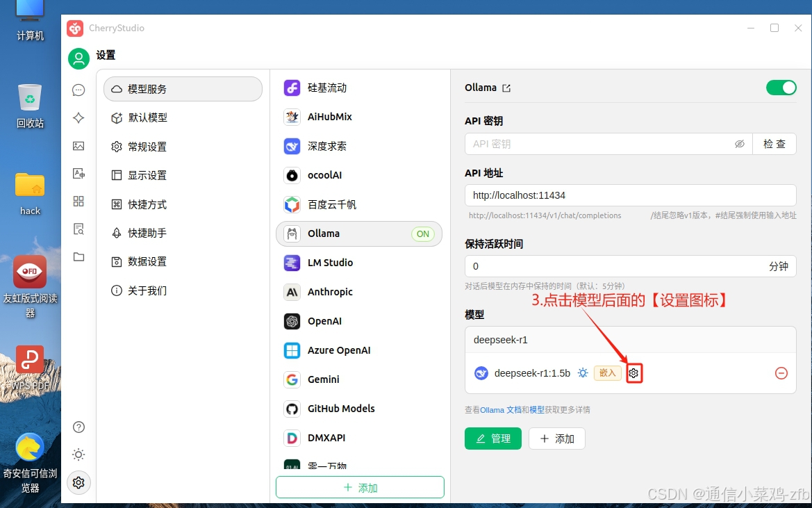The height and width of the screenshot is (508, 812).
Task: Open the help question mark icon
Action: pos(78,427)
